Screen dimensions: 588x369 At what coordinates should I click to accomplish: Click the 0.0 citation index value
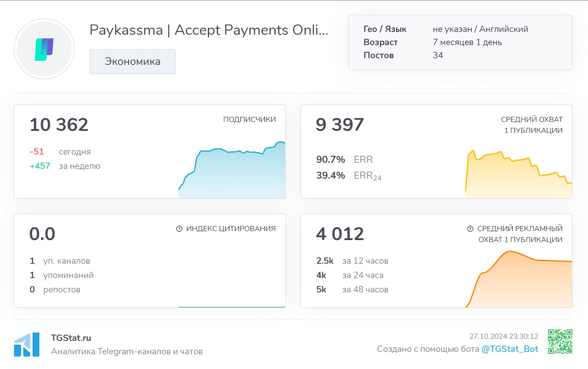(x=42, y=234)
